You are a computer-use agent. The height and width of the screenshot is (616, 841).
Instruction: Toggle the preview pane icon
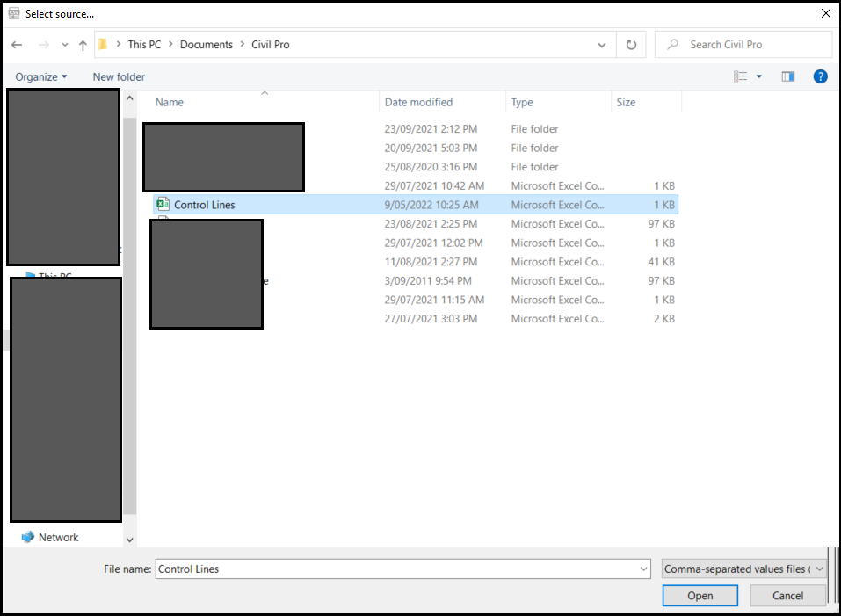tap(787, 76)
